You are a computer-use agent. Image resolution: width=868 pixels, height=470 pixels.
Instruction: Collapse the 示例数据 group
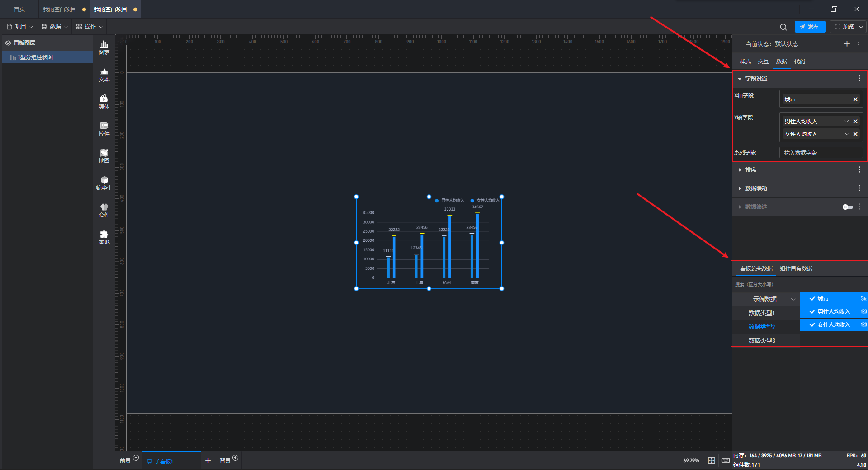tap(793, 300)
